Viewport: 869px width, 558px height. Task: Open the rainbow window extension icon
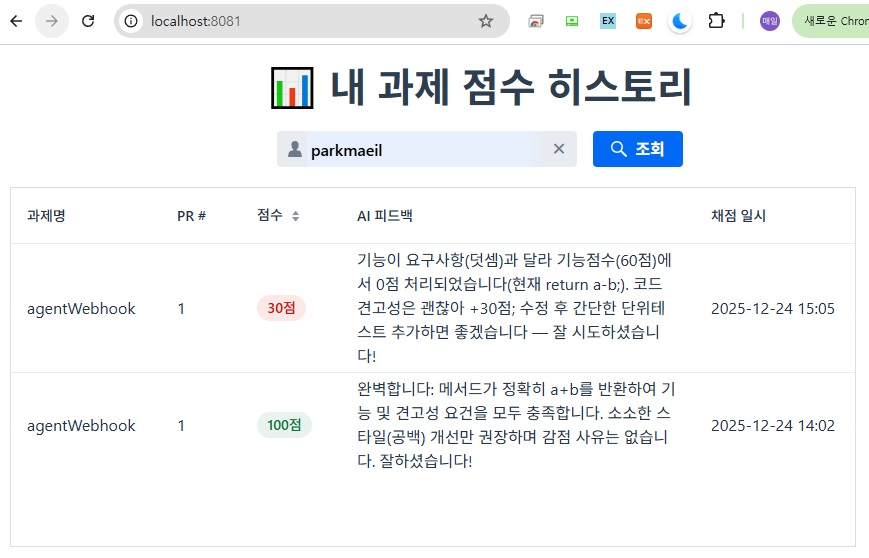coord(536,21)
